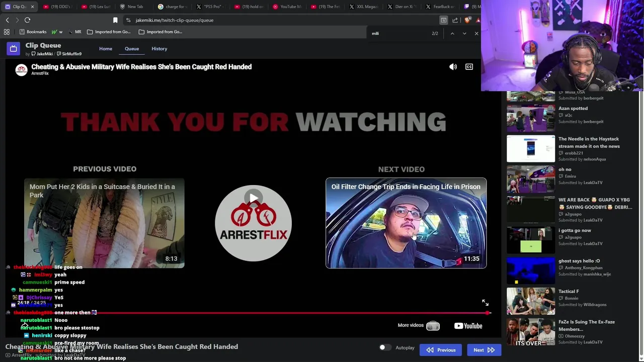The width and height of the screenshot is (644, 362).
Task: Switch to the (19) Lex Lut tab
Action: 96,7
